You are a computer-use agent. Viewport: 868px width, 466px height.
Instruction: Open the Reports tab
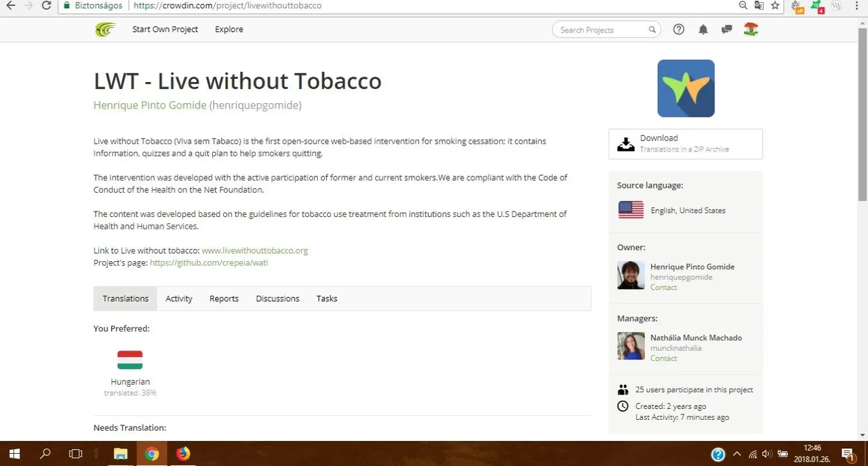click(x=224, y=298)
